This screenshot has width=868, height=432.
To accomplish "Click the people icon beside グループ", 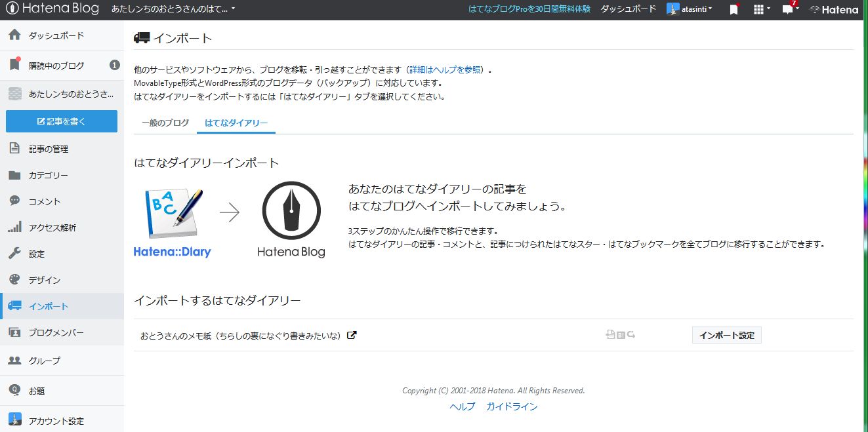I will (x=14, y=360).
